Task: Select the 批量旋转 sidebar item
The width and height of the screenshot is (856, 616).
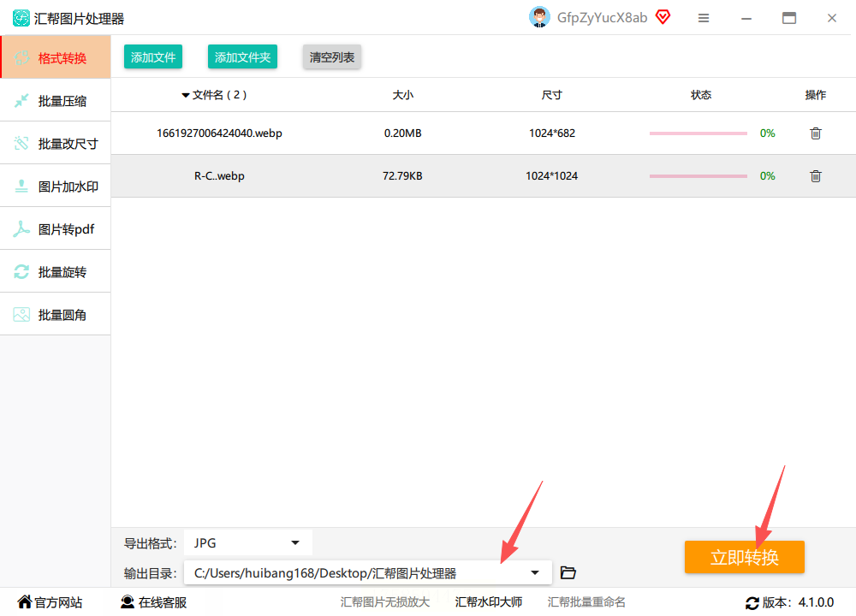Action: click(x=55, y=272)
